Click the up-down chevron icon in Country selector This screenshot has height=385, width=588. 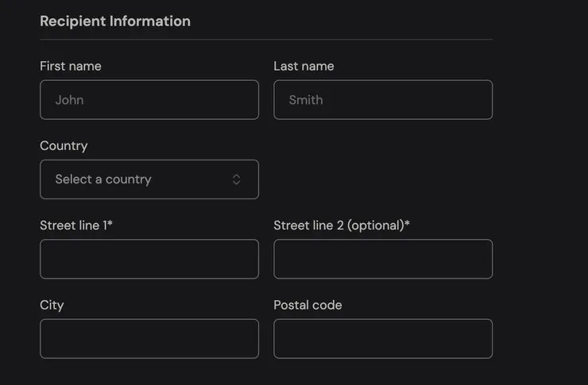tap(236, 179)
